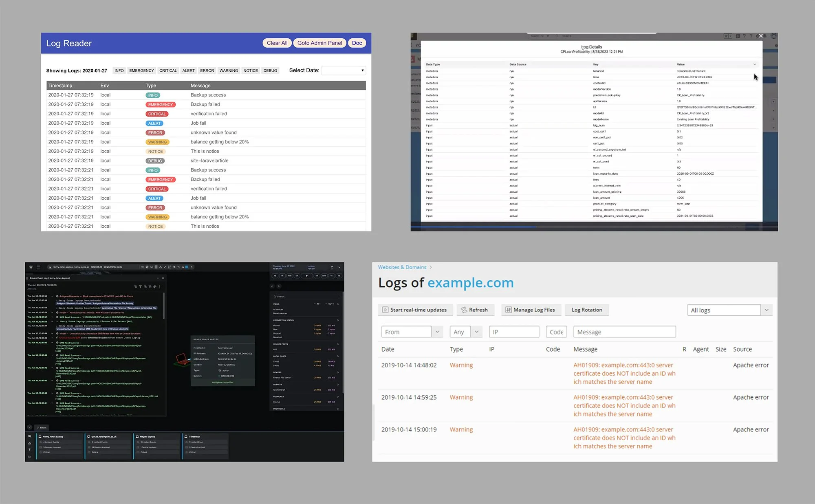Click the plus icon above search panel

click(279, 286)
